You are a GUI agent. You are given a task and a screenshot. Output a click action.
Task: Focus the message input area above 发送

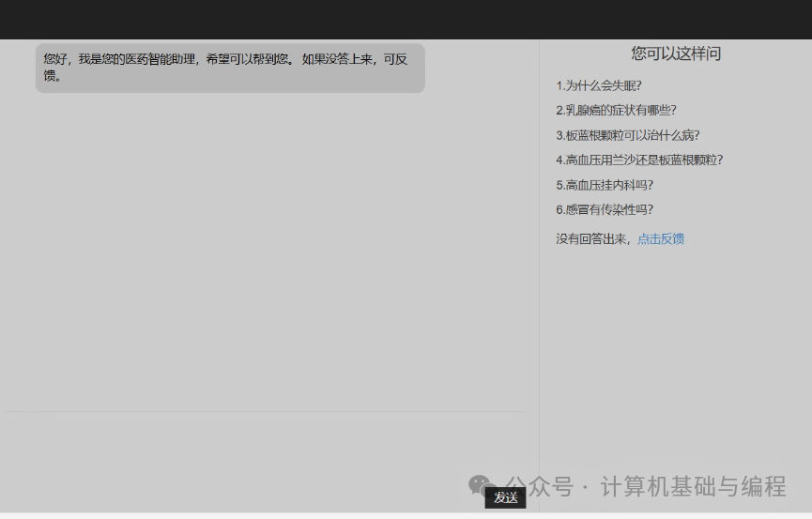pyautogui.click(x=264, y=448)
